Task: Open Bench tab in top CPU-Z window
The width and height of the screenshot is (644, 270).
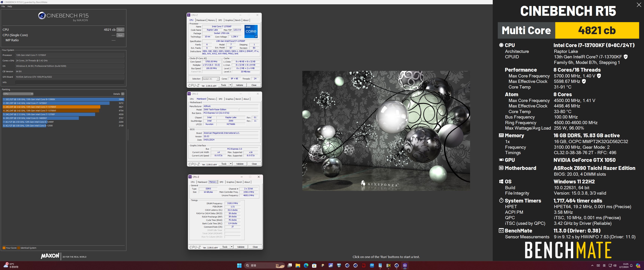Action: click(238, 20)
